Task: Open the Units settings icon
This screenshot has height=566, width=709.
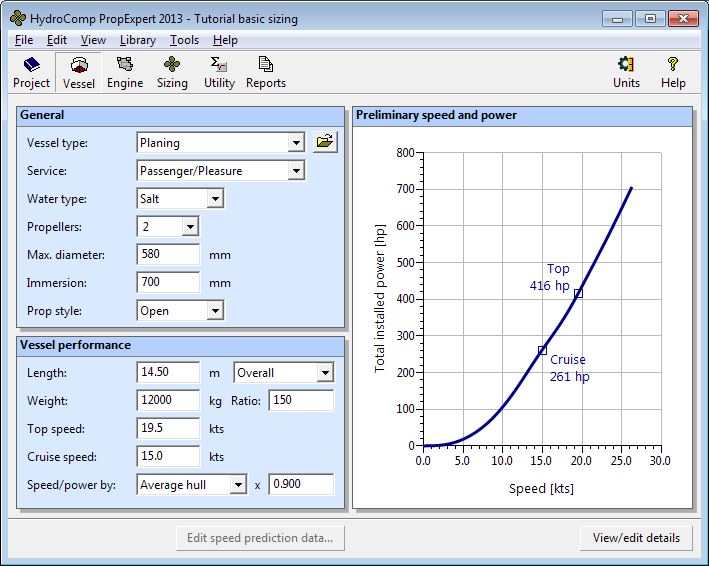Action: [x=626, y=73]
